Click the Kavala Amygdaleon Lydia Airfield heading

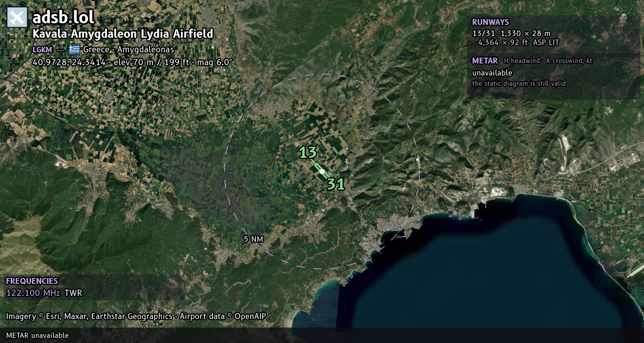coord(123,35)
